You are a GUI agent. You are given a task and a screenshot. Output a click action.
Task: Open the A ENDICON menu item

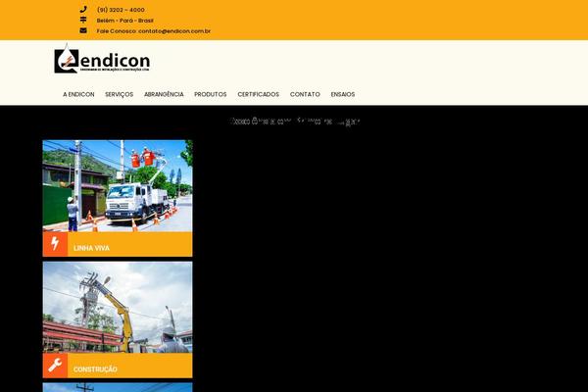click(x=78, y=94)
